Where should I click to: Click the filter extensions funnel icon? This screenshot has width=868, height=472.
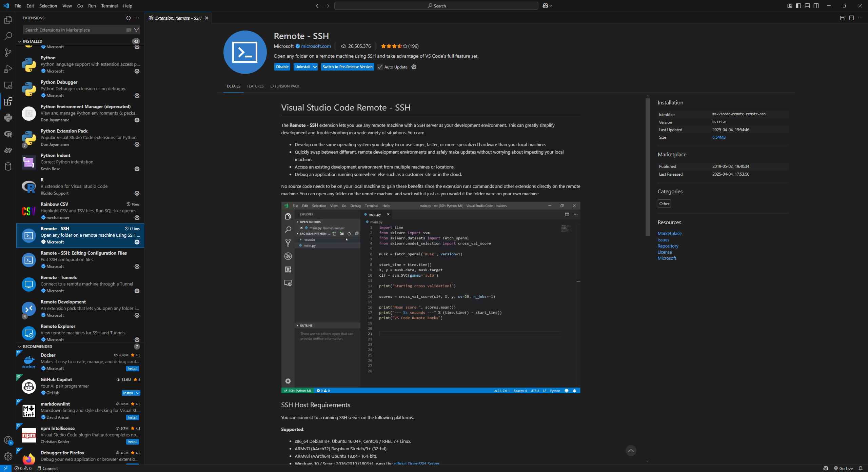point(136,30)
